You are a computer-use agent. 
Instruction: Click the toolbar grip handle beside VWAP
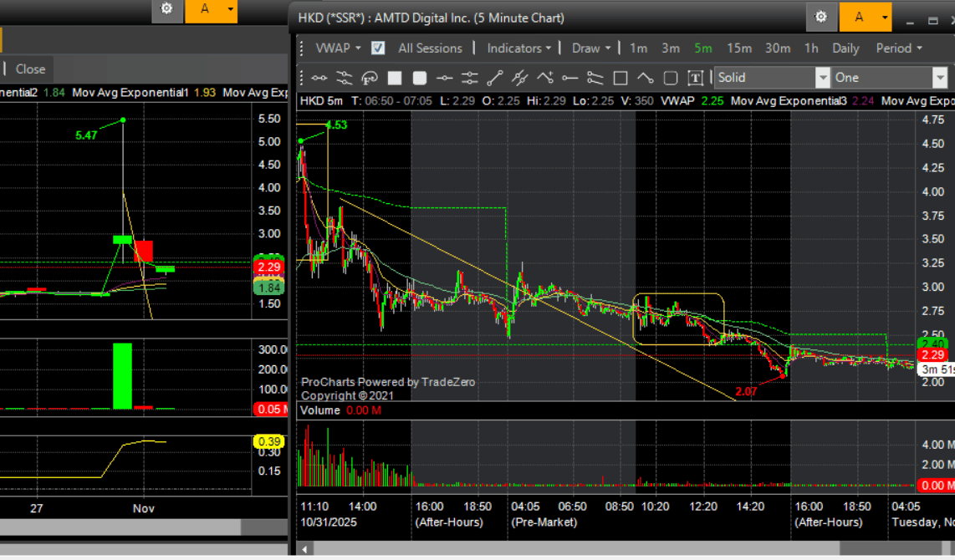click(302, 48)
